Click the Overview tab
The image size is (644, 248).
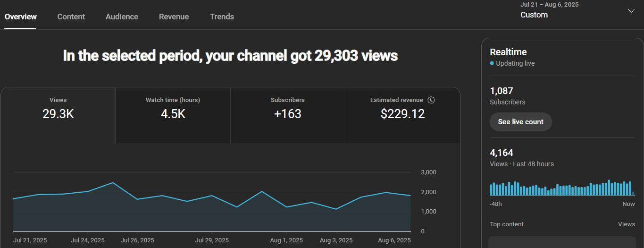21,17
